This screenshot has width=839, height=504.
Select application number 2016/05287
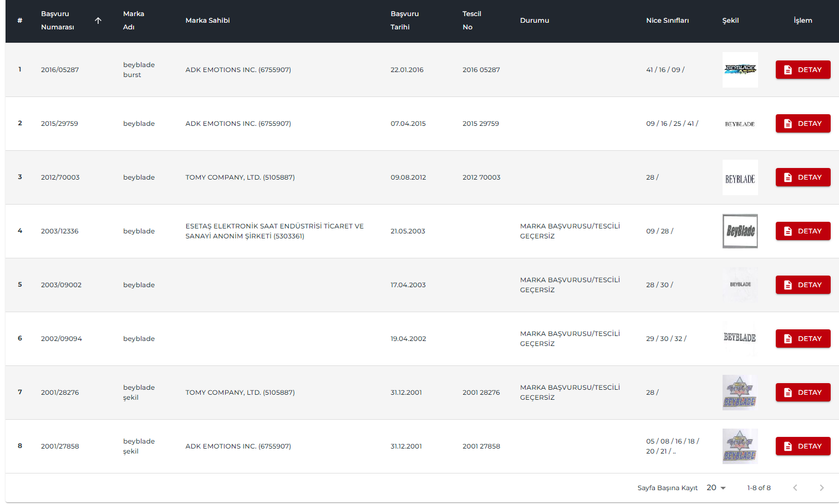coord(60,70)
